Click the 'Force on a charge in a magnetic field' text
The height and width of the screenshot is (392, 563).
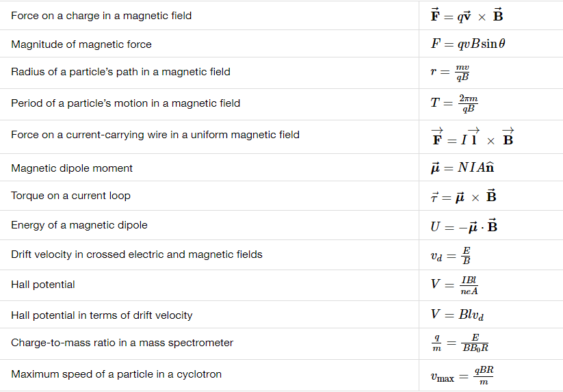pyautogui.click(x=101, y=16)
